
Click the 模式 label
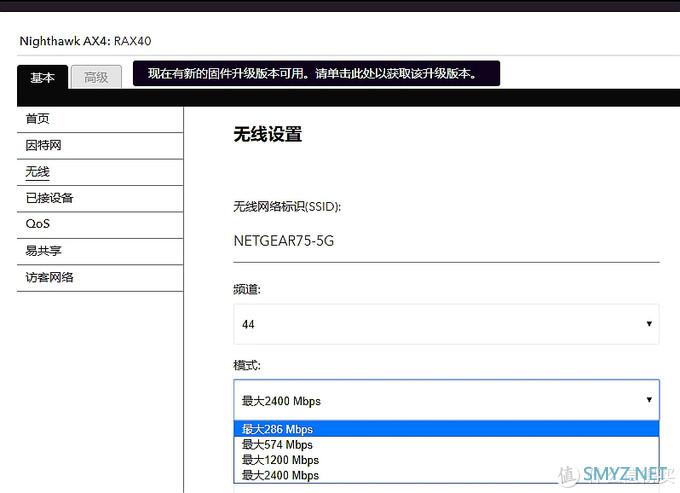pyautogui.click(x=247, y=365)
